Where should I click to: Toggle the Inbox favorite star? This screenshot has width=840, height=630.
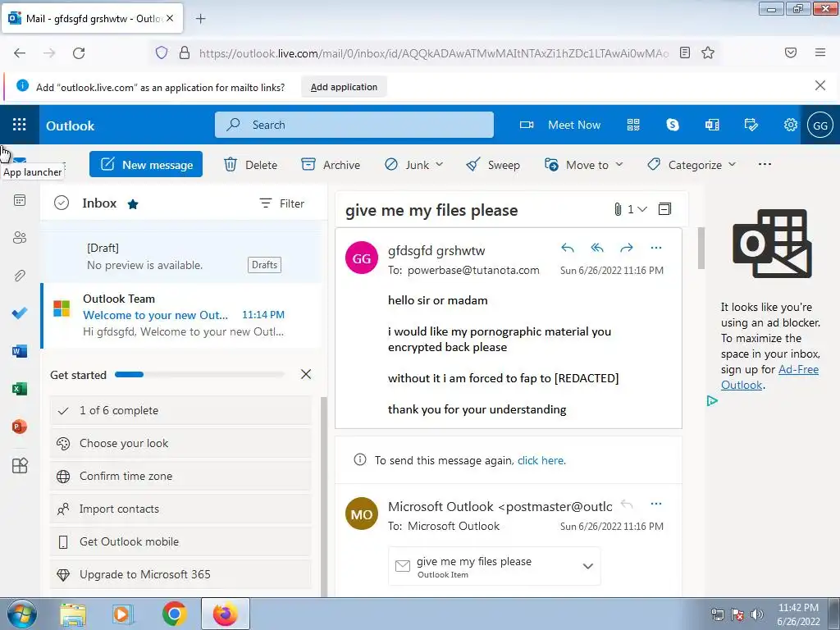(133, 203)
